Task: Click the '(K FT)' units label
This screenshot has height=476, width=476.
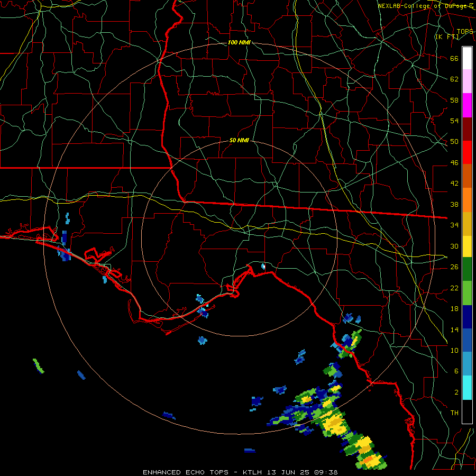Action: click(x=447, y=37)
